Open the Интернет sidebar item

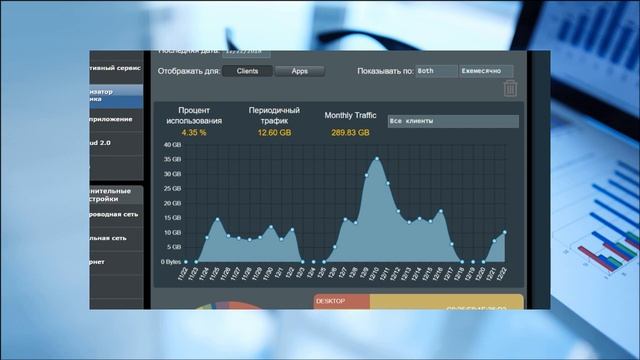[x=116, y=262]
